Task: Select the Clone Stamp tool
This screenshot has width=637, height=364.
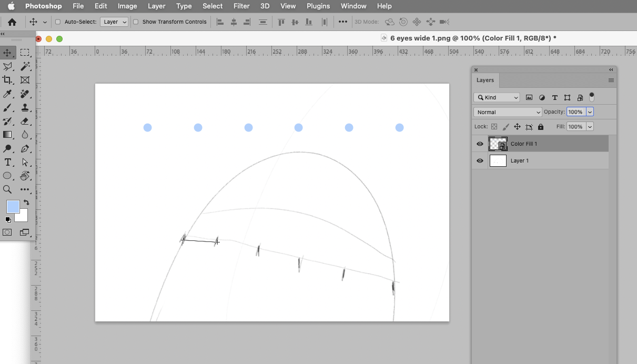Action: point(25,107)
